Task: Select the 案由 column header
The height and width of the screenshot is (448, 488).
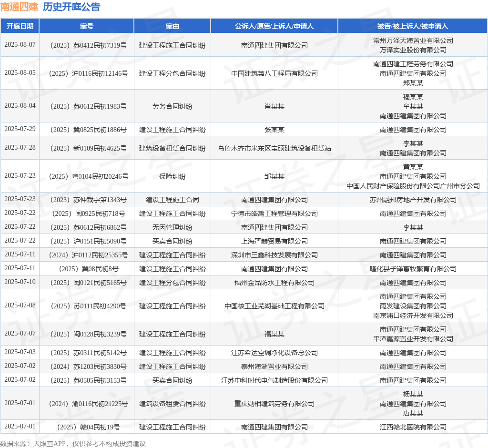Action: click(172, 26)
